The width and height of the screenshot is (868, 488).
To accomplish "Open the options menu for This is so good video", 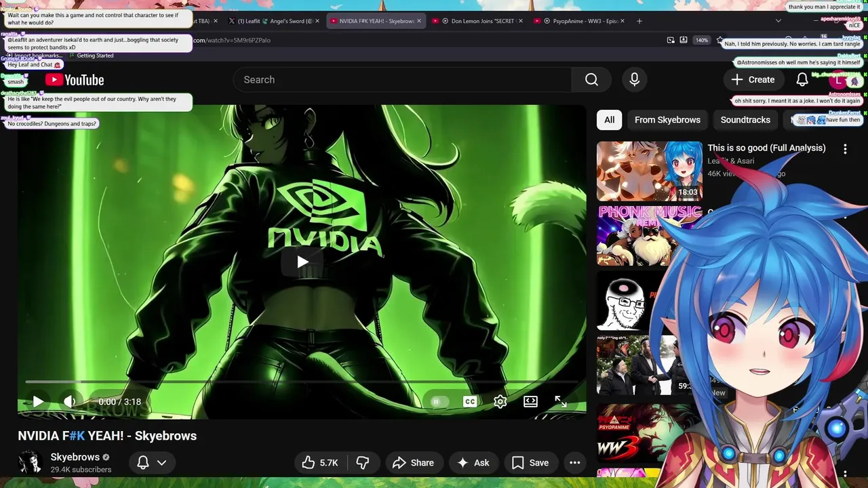I will [x=845, y=149].
